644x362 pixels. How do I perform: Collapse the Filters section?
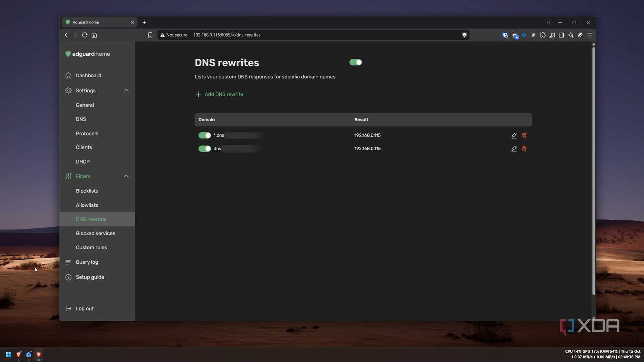126,176
